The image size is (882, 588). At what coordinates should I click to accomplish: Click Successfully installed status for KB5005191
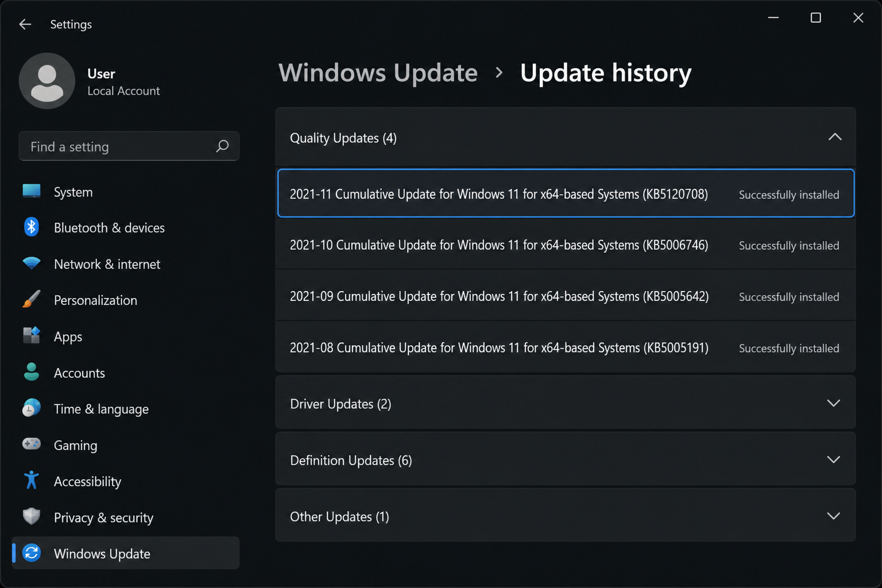789,349
